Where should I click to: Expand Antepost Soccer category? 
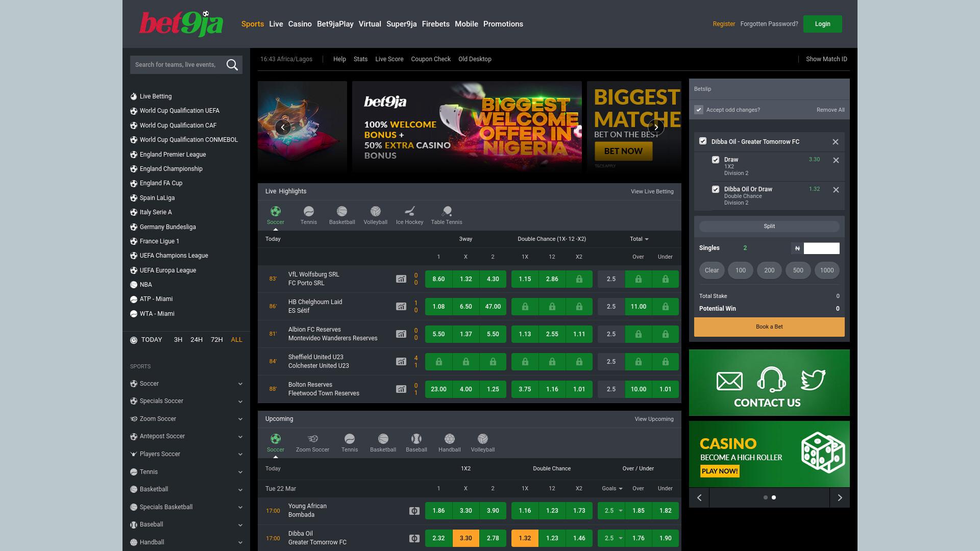pos(240,437)
